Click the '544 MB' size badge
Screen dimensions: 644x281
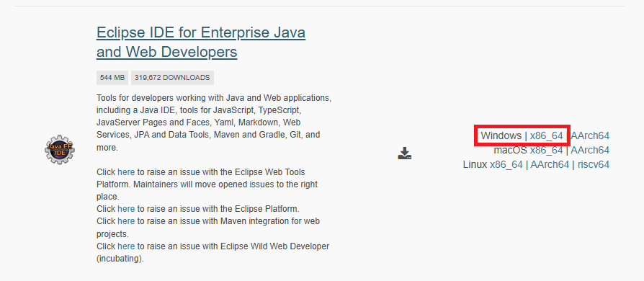112,78
